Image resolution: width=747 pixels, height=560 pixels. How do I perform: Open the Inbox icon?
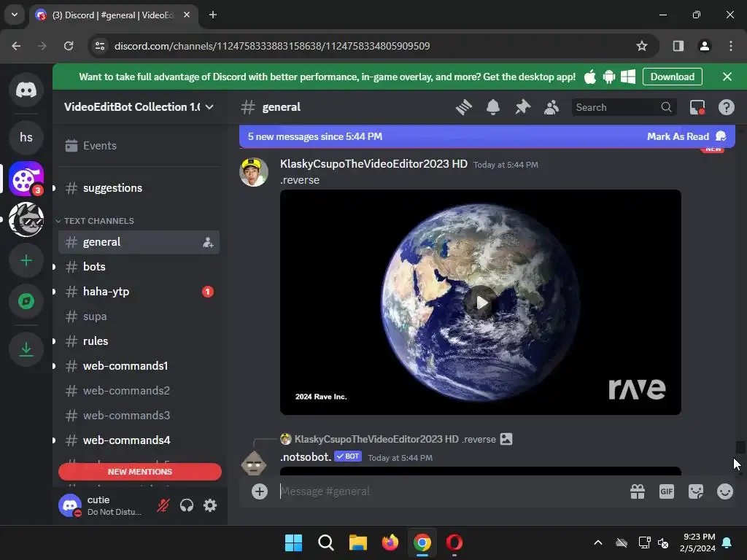[697, 107]
